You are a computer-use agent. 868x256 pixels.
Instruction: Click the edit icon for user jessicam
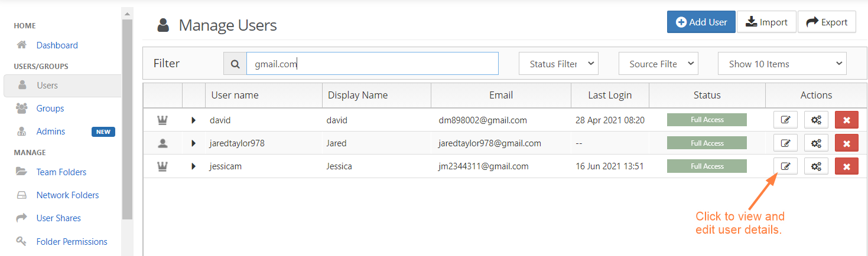(785, 166)
